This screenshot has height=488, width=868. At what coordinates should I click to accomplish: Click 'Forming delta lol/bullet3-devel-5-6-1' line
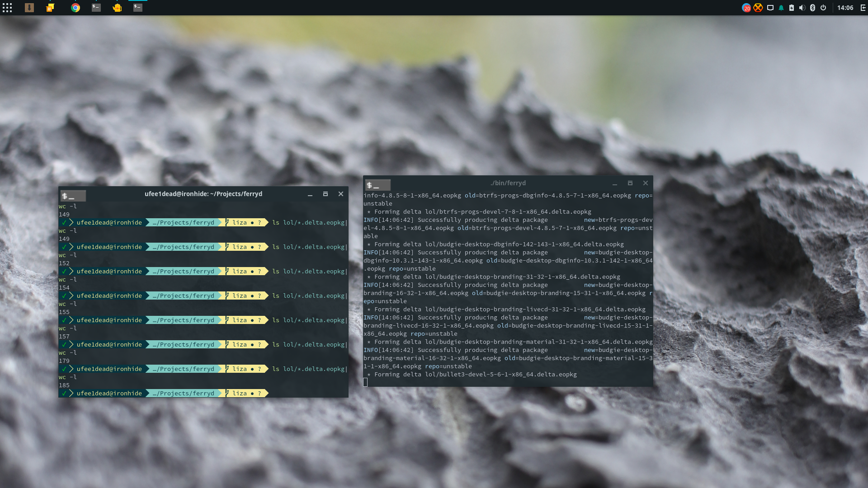pyautogui.click(x=472, y=375)
